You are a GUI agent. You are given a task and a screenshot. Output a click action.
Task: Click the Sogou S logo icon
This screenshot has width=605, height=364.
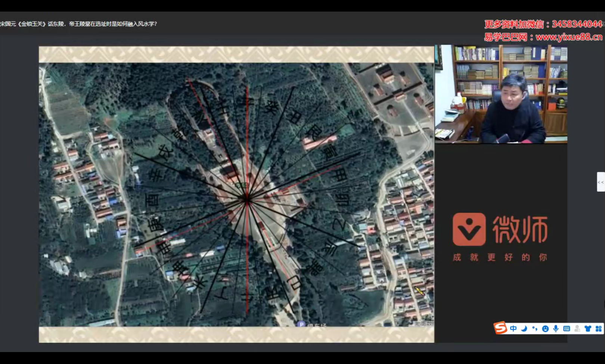[500, 328]
